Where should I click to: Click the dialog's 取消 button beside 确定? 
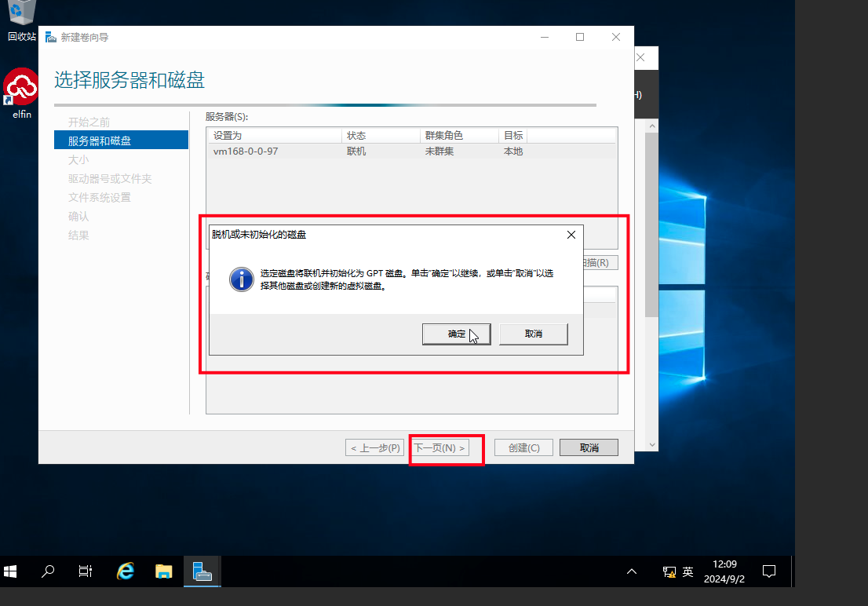coord(533,334)
